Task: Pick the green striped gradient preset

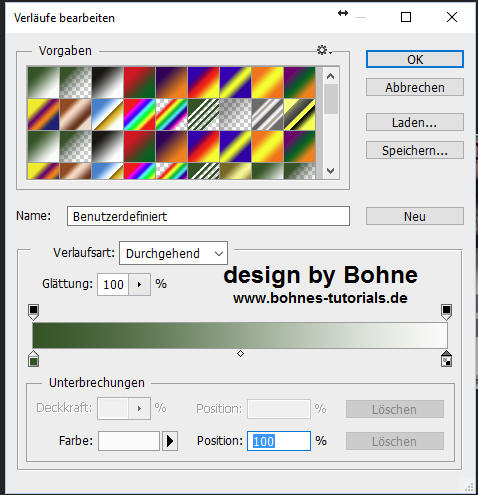Action: click(203, 114)
